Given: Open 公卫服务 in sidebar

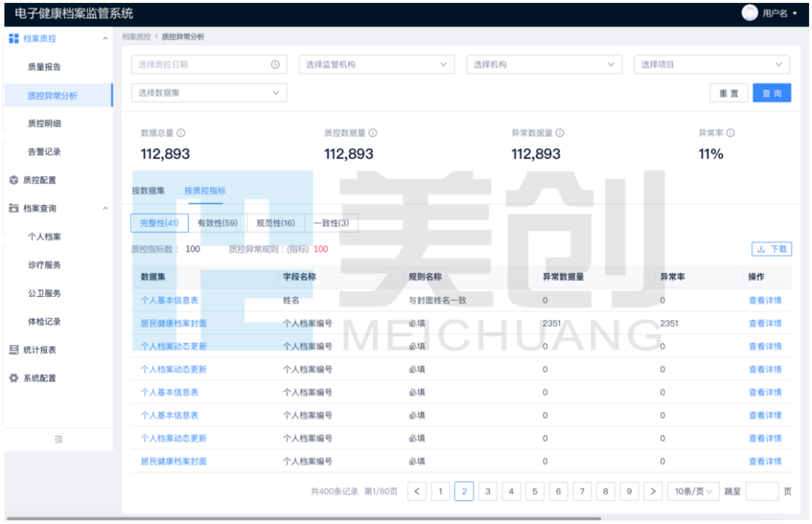Looking at the screenshot, I should click(x=44, y=293).
